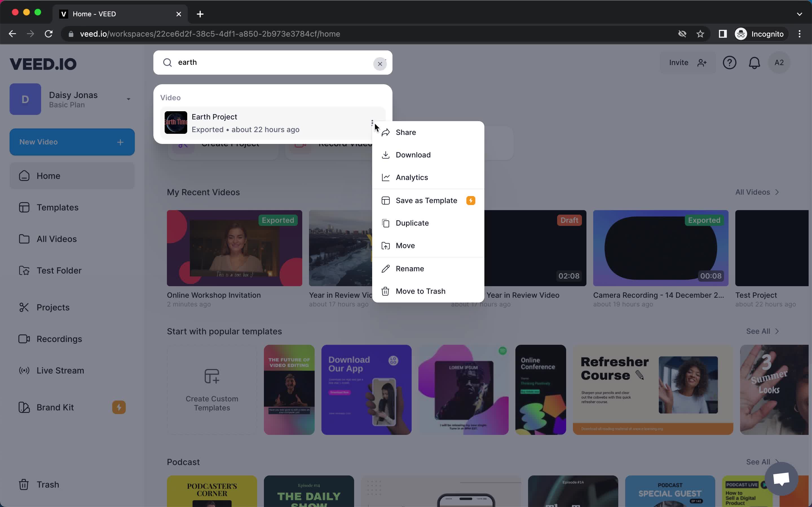Click the Notifications bell icon

coord(754,62)
